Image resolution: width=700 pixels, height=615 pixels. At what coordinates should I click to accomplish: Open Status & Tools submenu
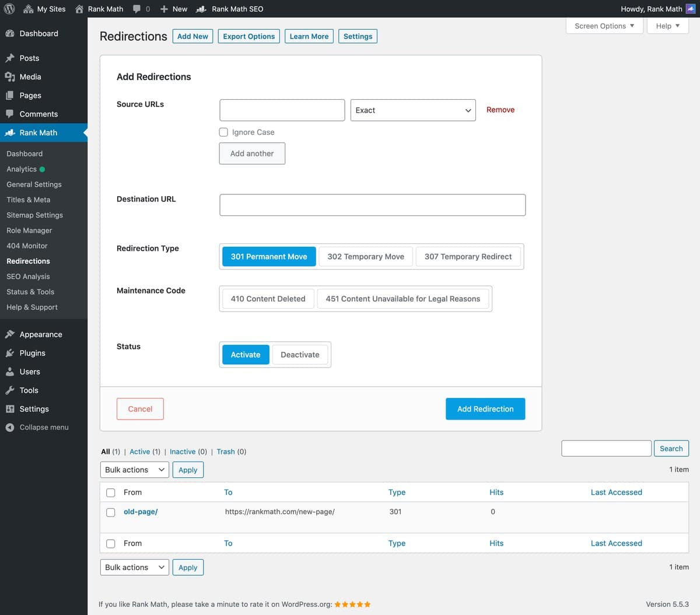(30, 292)
